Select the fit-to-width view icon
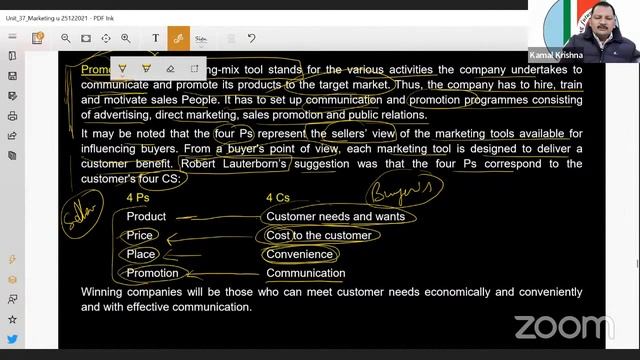 [86, 38]
